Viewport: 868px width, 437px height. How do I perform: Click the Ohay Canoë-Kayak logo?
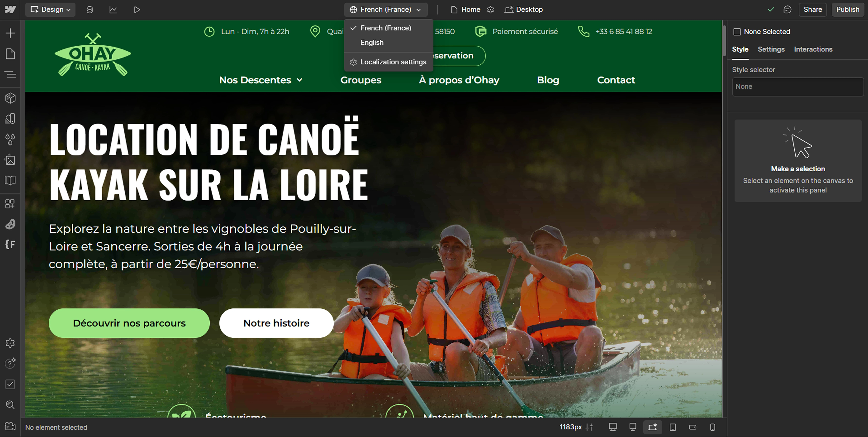pyautogui.click(x=93, y=54)
